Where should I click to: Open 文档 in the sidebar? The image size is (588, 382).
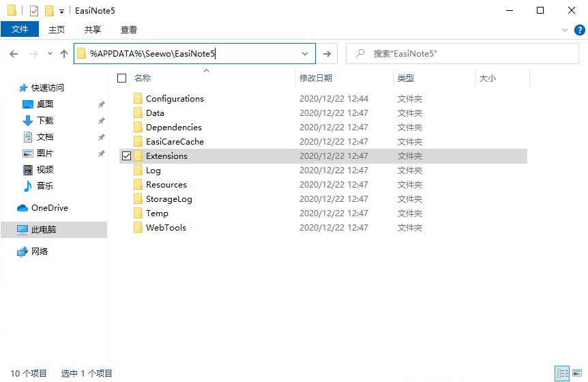click(44, 137)
